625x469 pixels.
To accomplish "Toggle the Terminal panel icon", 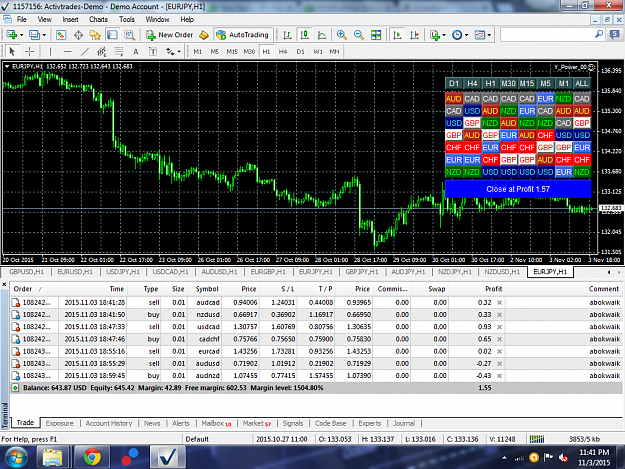I will click(x=112, y=35).
